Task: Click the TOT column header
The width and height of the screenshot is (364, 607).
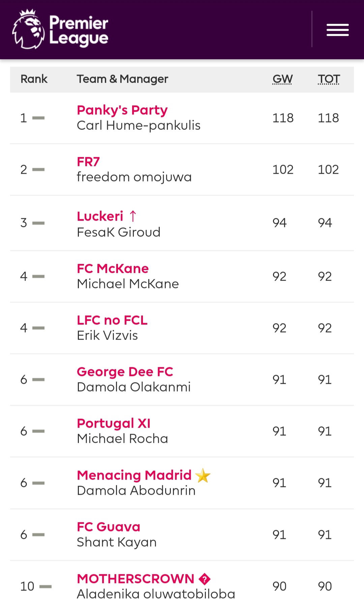Action: [x=329, y=79]
